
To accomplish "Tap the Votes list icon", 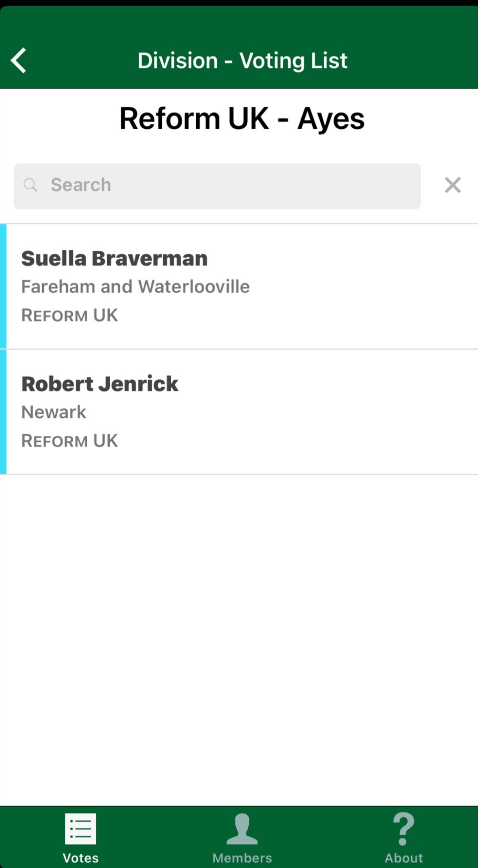I will tap(81, 829).
